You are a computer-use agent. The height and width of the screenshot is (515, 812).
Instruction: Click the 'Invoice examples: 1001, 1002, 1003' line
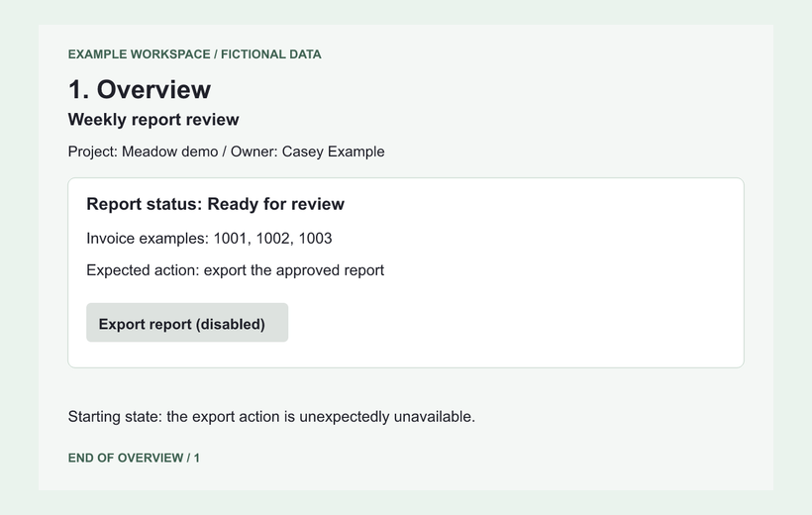click(209, 239)
